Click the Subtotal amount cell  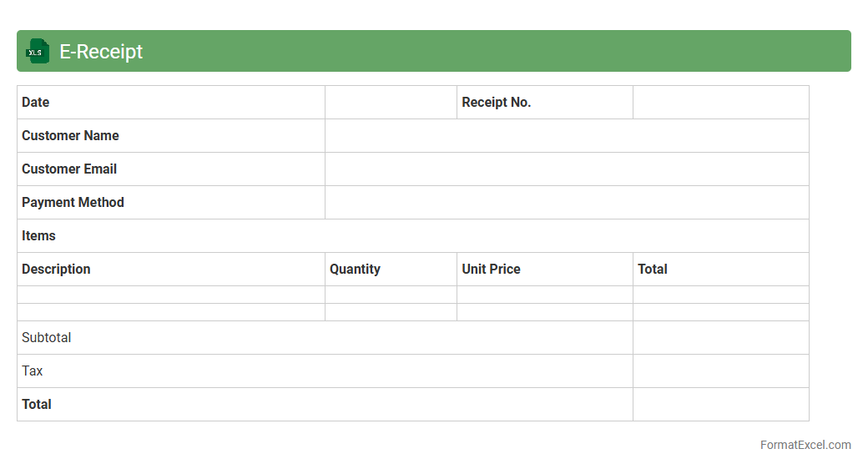click(x=720, y=338)
